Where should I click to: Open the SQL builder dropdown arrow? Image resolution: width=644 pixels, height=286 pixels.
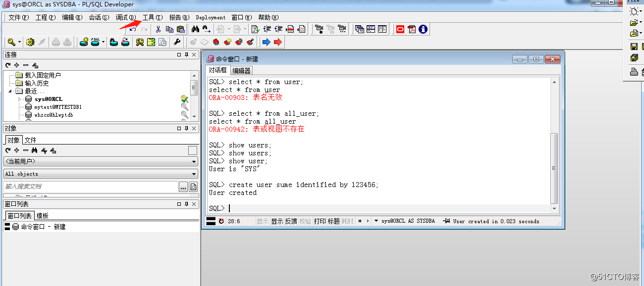coord(104,42)
